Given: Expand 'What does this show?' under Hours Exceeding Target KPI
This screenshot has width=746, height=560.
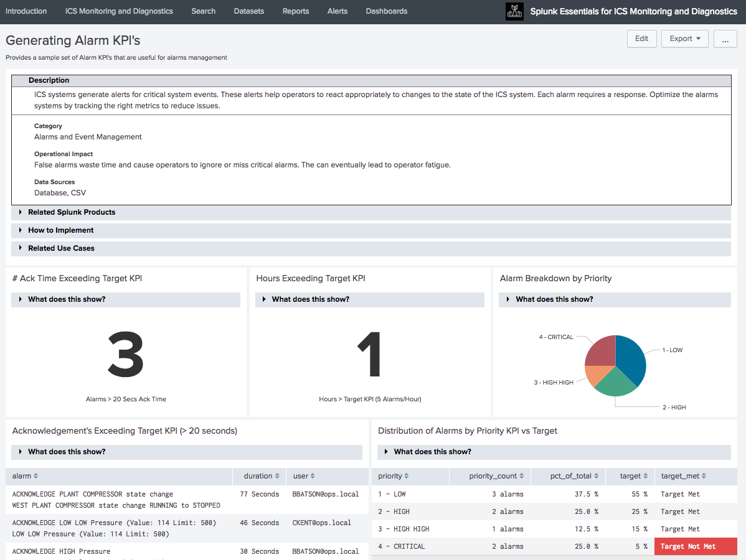Looking at the screenshot, I should pyautogui.click(x=310, y=299).
